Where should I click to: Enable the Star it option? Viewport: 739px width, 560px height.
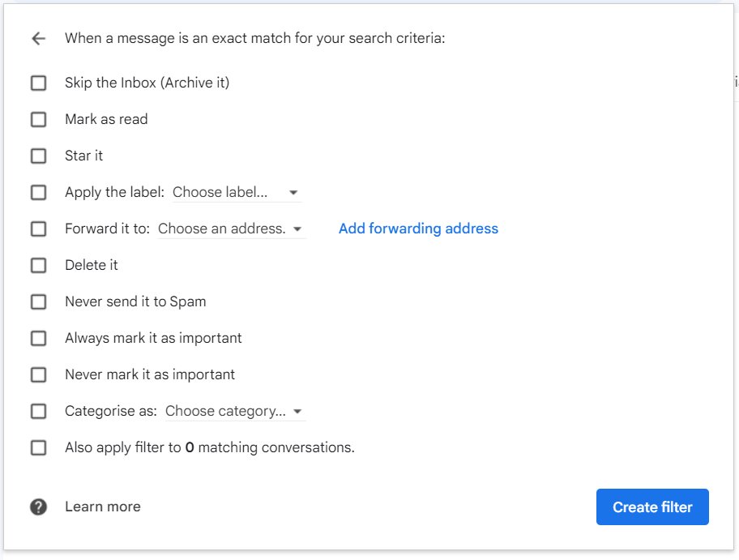38,156
